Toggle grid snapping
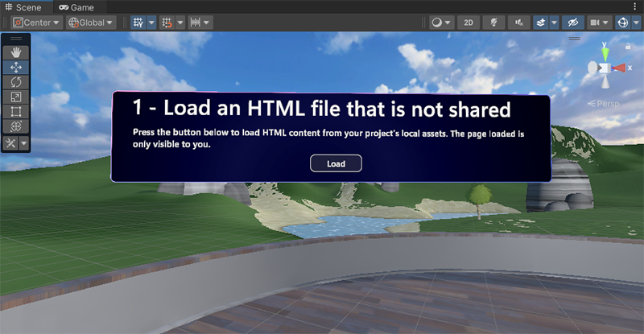This screenshot has width=644, height=334. 167,23
